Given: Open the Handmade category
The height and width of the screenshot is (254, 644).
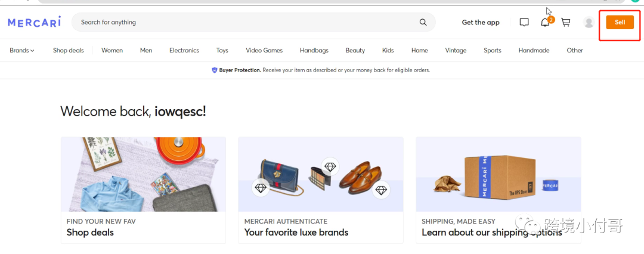Looking at the screenshot, I should [534, 50].
